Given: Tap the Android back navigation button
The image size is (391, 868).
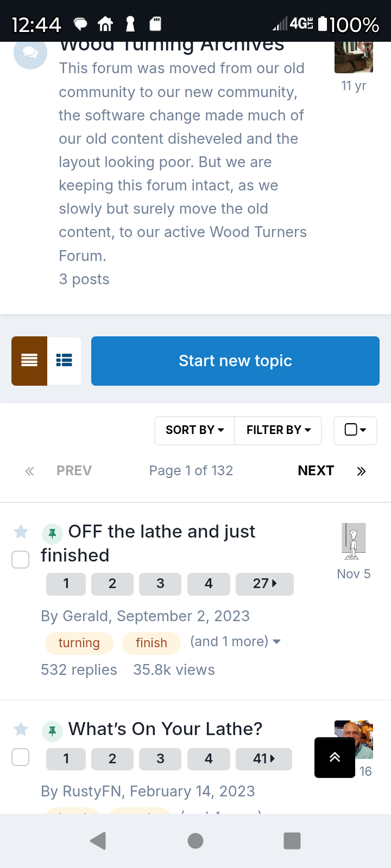Looking at the screenshot, I should coord(98,841).
